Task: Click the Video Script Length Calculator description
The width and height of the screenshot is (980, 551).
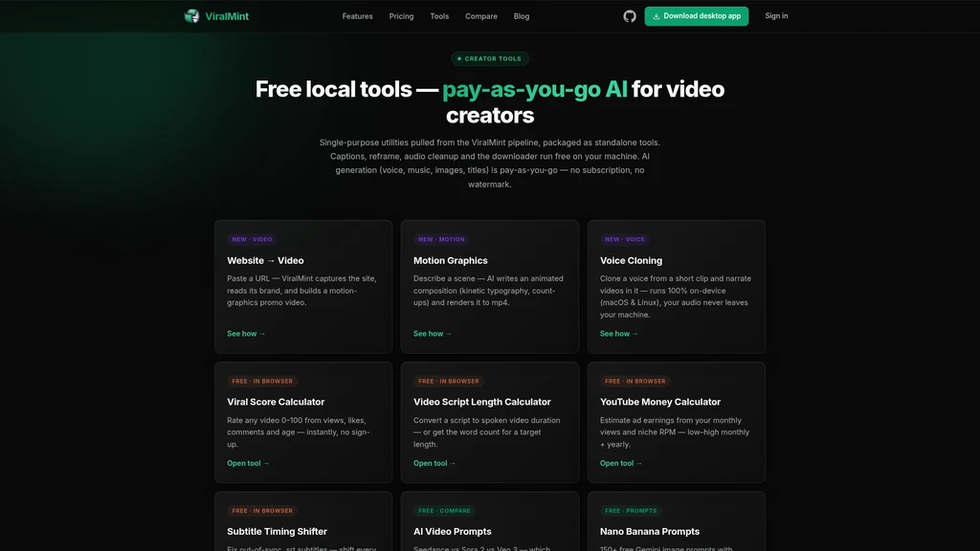Action: pos(487,432)
